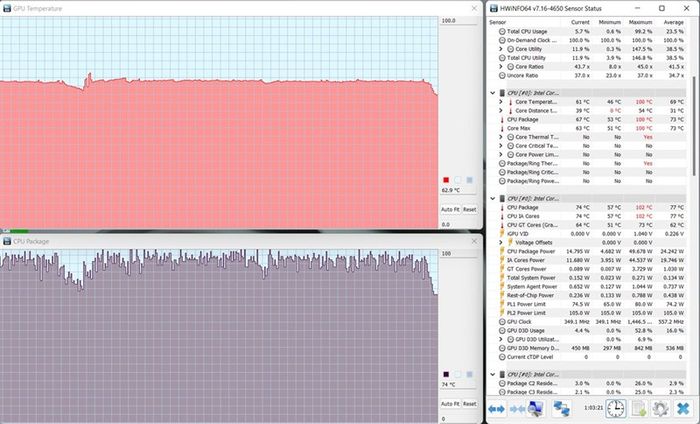The height and width of the screenshot is (424, 700).
Task: Reset min/max values with the clock icon
Action: (616, 408)
